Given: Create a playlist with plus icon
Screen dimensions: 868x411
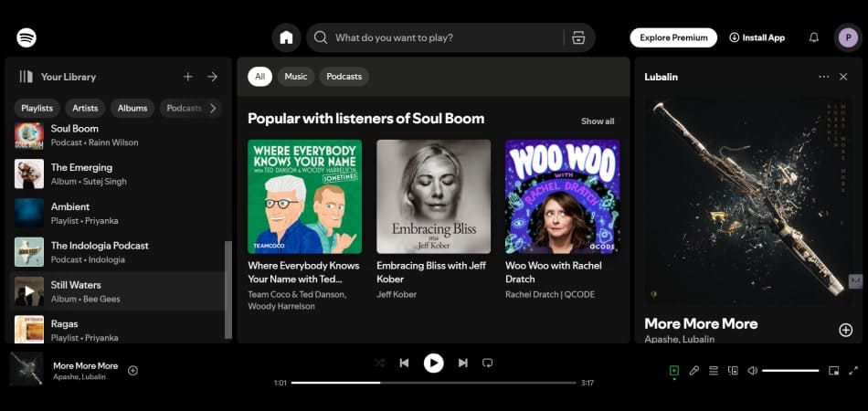Looking at the screenshot, I should (188, 77).
